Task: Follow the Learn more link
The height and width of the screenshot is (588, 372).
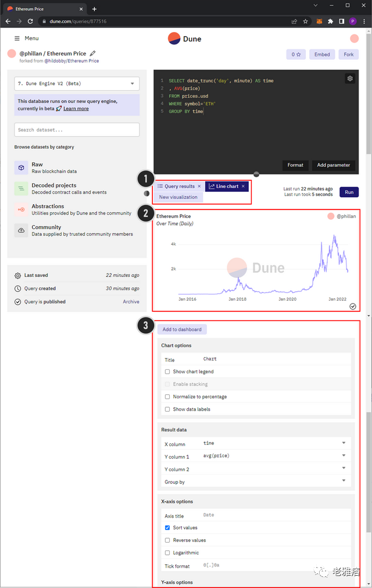Action: coord(76,109)
